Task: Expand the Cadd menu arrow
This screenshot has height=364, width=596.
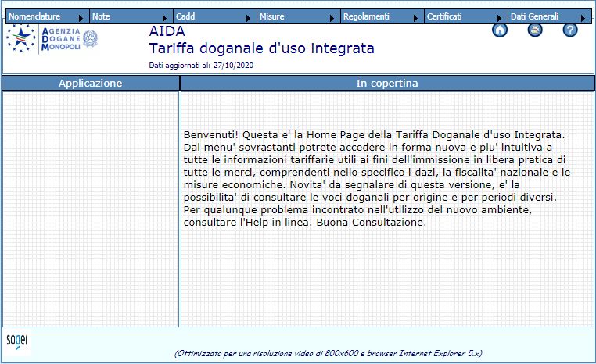Action: point(248,18)
